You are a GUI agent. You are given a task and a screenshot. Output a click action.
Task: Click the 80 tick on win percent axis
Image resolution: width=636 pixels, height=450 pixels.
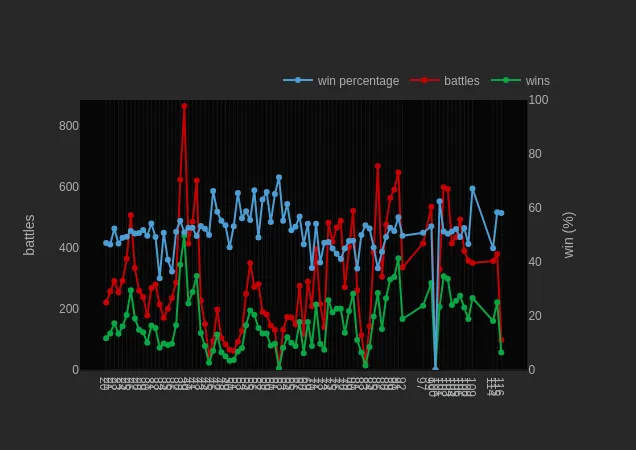[535, 154]
